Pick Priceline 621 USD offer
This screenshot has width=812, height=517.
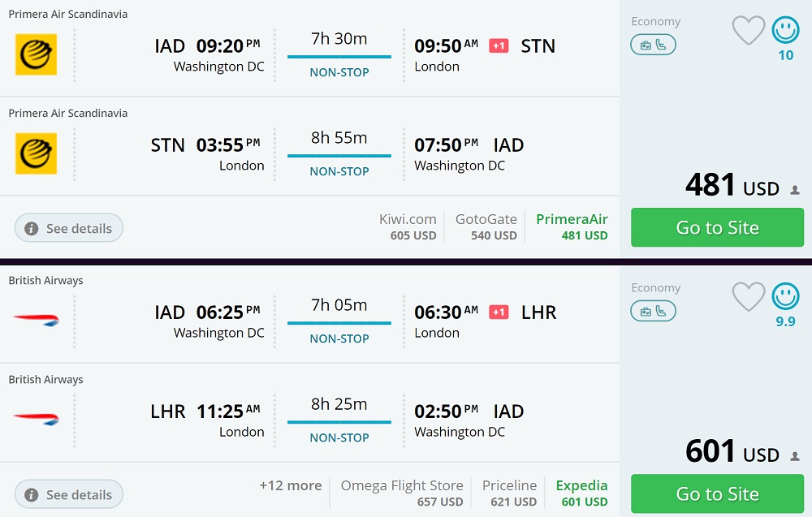pos(509,493)
